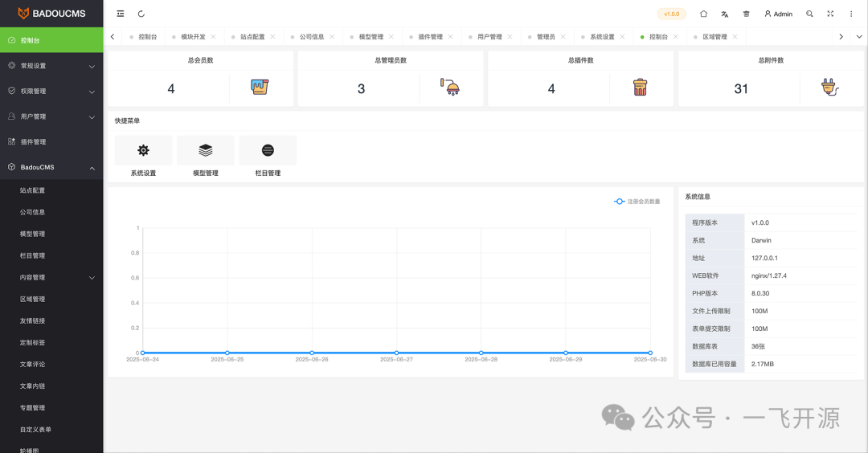Switch to the 模块开发 tab

click(x=193, y=36)
